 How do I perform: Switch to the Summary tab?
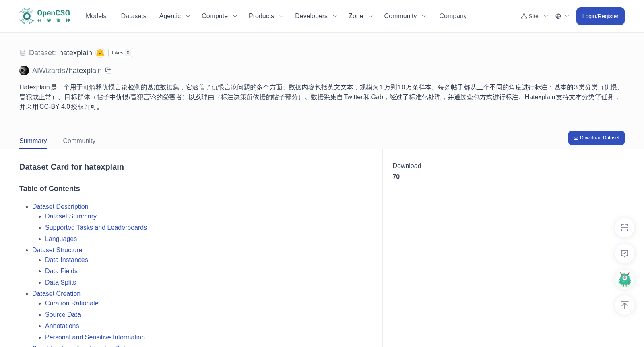pyautogui.click(x=33, y=141)
